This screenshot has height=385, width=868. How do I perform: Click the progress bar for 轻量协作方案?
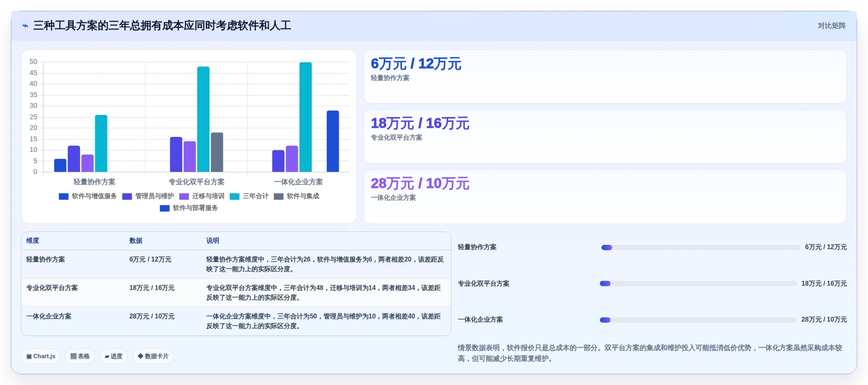tap(701, 248)
